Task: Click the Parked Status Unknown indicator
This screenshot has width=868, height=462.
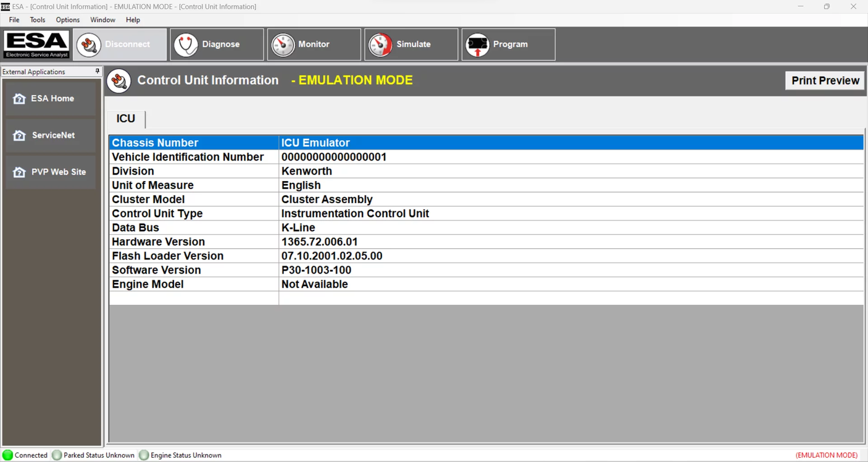Action: tap(57, 455)
